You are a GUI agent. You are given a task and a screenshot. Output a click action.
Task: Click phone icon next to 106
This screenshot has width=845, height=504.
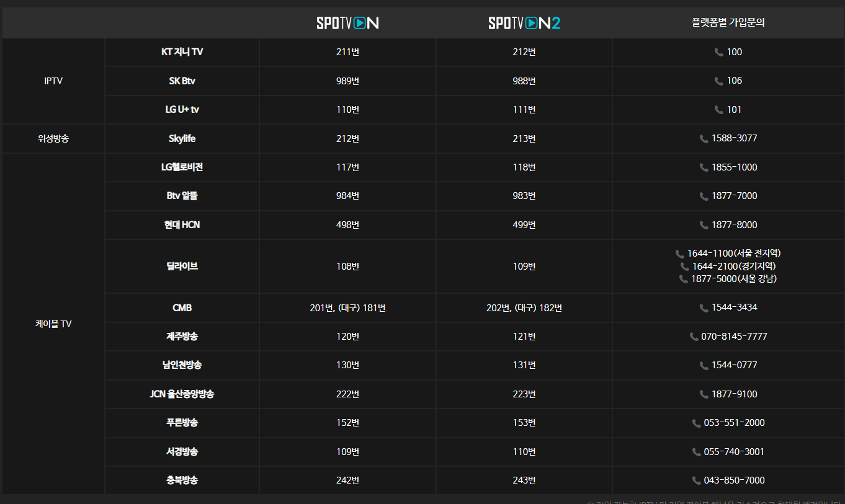[719, 81]
